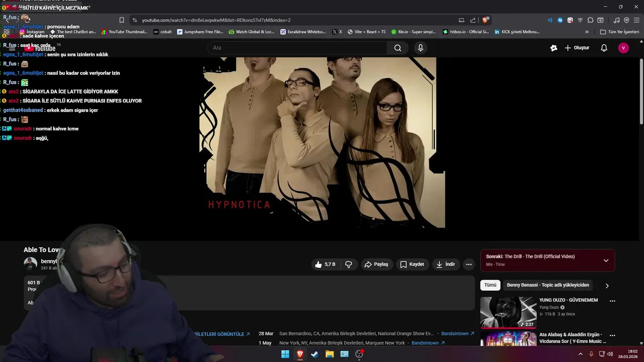
Task: Open options for Ata Alabaş video
Action: tap(612, 335)
